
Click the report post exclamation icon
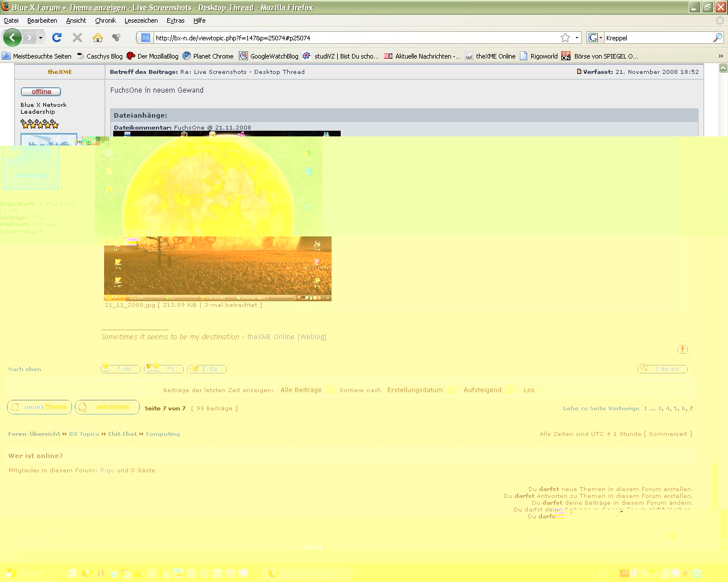pos(682,349)
